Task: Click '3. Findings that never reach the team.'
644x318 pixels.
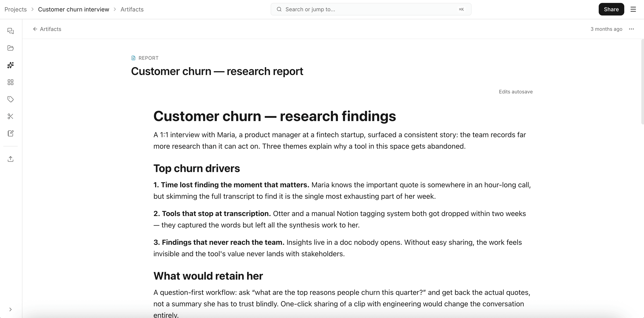Action: 219,242
